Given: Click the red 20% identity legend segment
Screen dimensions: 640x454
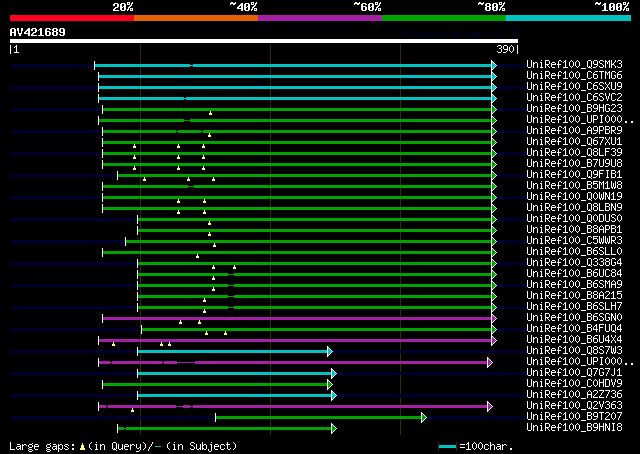Looking at the screenshot, I should pos(72,18).
